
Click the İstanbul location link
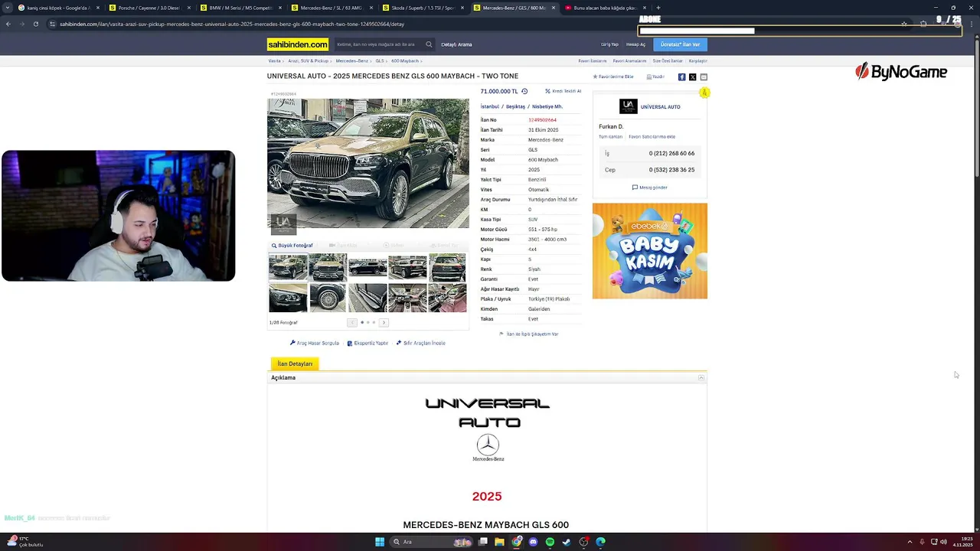pos(489,106)
